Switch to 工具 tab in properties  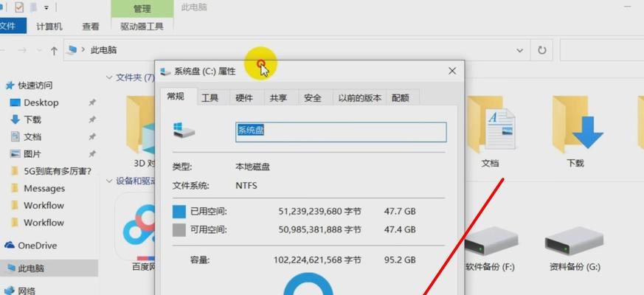tap(210, 98)
